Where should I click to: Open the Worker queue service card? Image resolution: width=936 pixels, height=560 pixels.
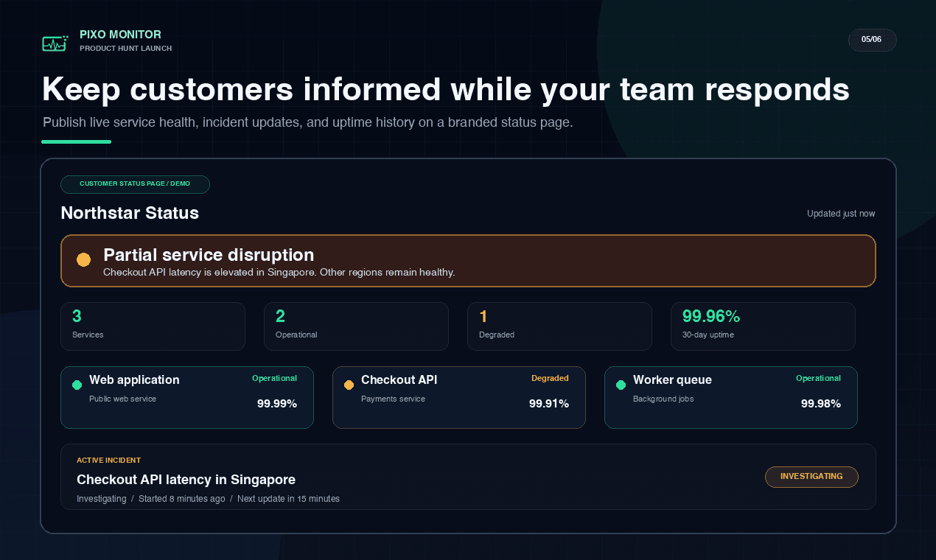point(731,397)
